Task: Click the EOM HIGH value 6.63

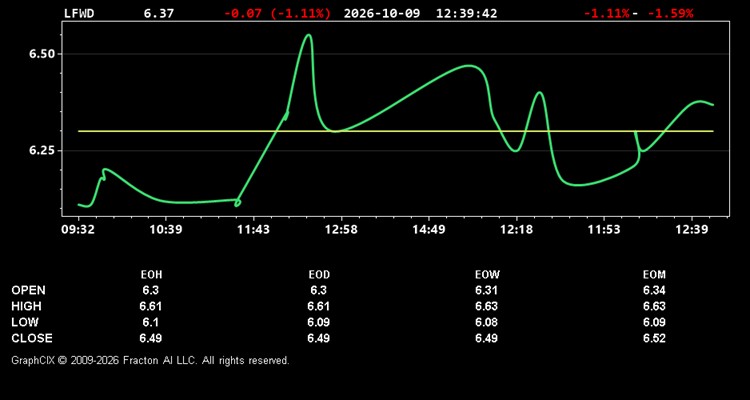Action: coord(654,306)
